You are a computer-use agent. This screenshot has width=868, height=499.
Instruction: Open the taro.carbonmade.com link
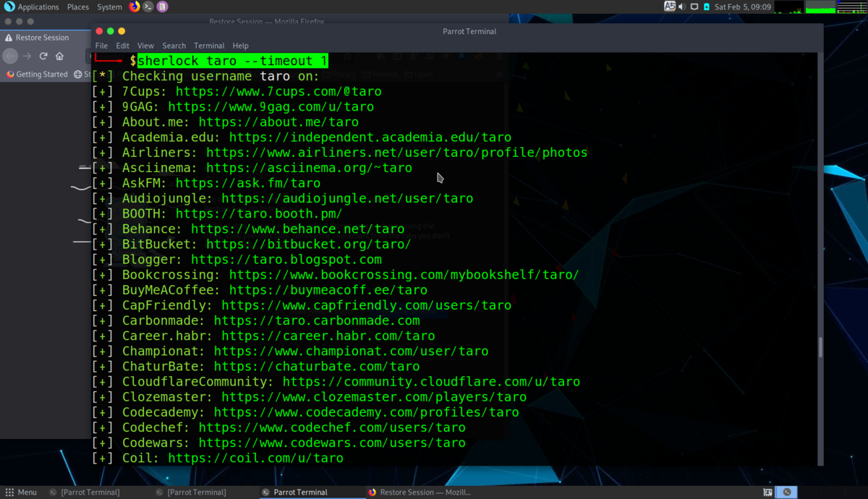(317, 320)
